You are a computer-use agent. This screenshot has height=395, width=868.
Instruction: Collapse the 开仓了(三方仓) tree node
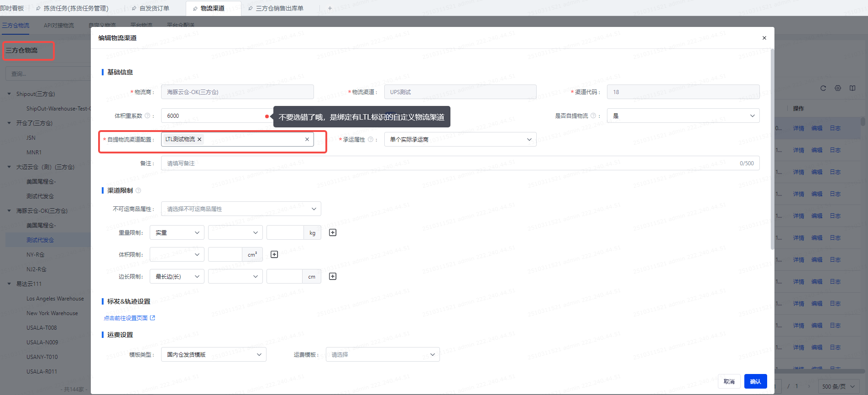9,123
